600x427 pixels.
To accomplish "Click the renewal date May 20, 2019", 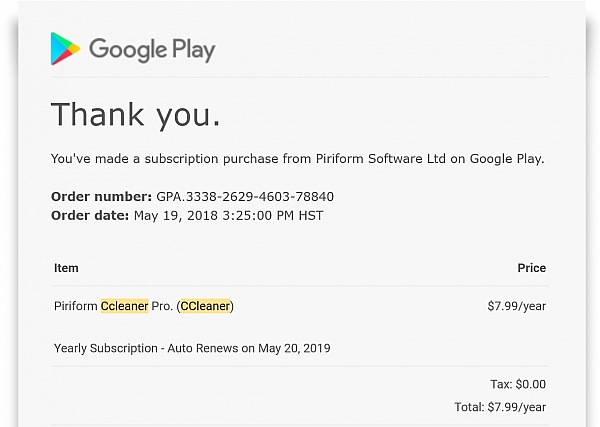I will click(294, 348).
